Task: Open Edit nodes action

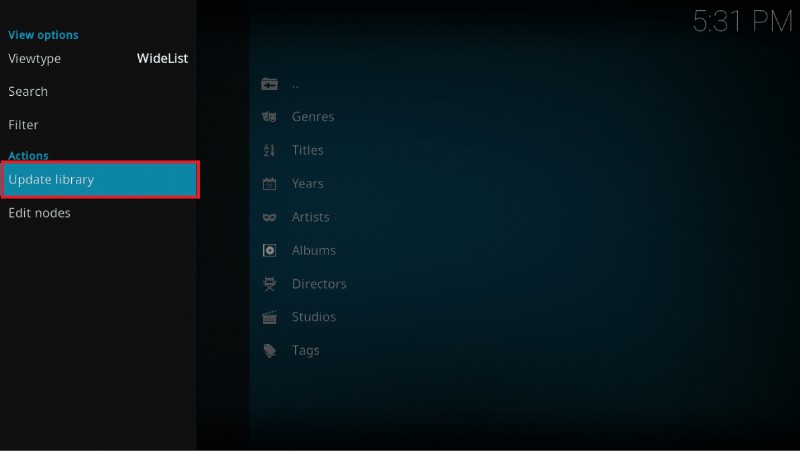Action: tap(98, 213)
